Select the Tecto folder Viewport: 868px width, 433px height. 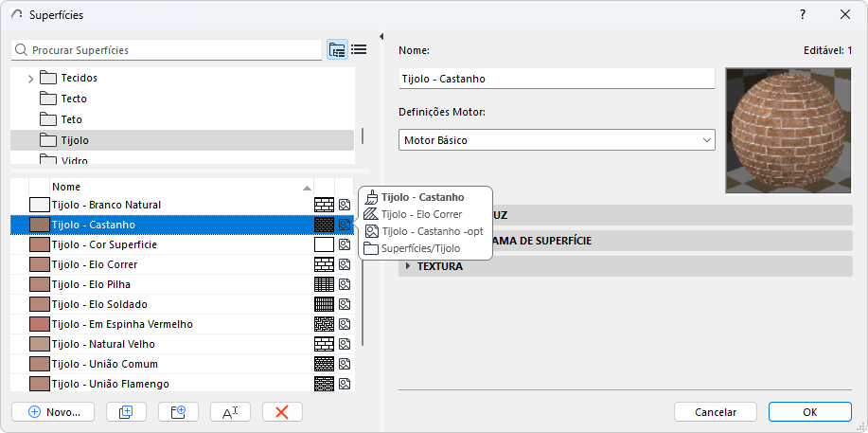click(74, 99)
